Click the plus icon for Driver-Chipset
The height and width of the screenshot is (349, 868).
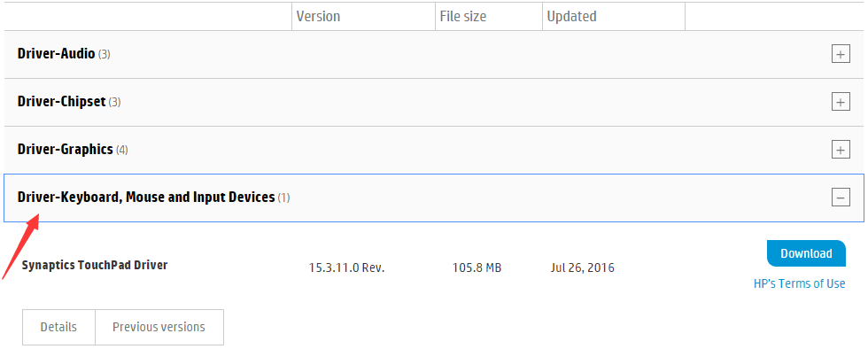[841, 102]
